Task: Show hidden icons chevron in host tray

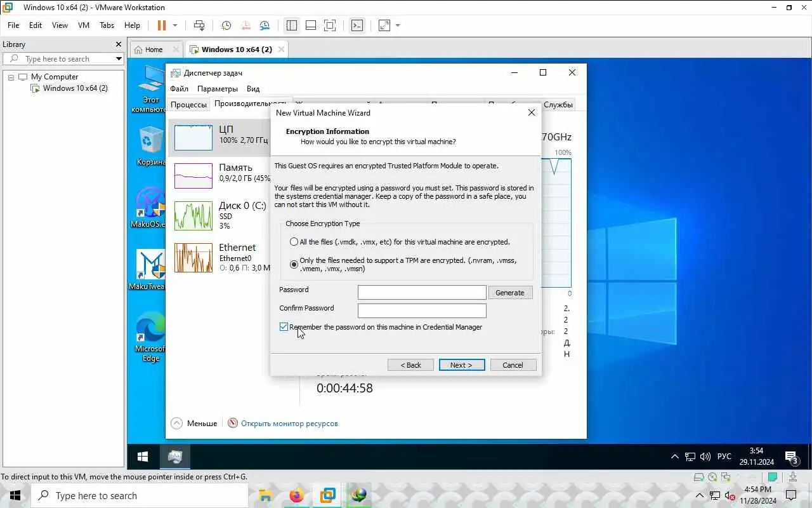Action: [700, 495]
